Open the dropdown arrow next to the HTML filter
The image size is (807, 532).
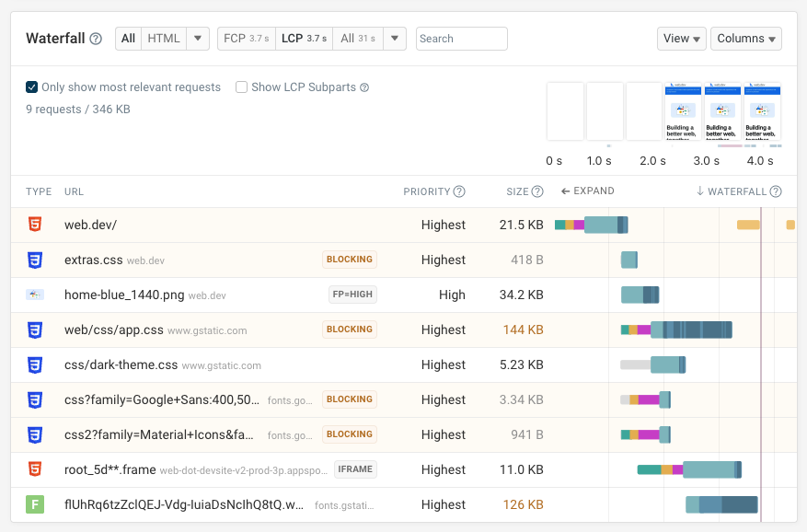[199, 39]
